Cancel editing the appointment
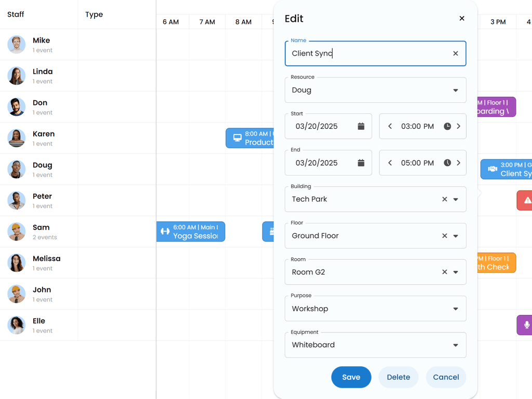 (446, 377)
